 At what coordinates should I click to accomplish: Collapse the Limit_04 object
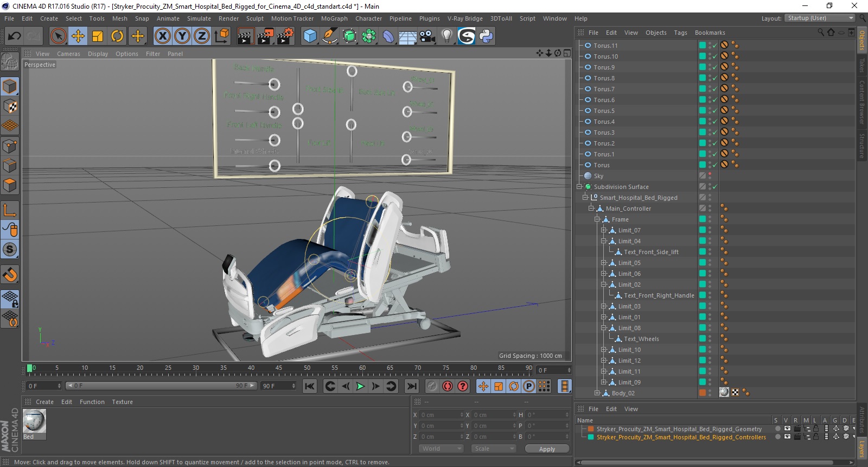pos(603,241)
